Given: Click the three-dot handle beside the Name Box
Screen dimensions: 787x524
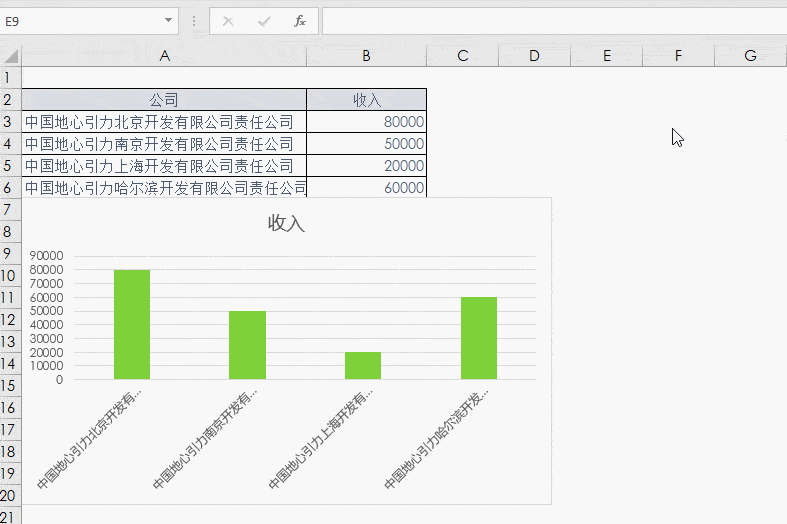Looking at the screenshot, I should click(193, 21).
